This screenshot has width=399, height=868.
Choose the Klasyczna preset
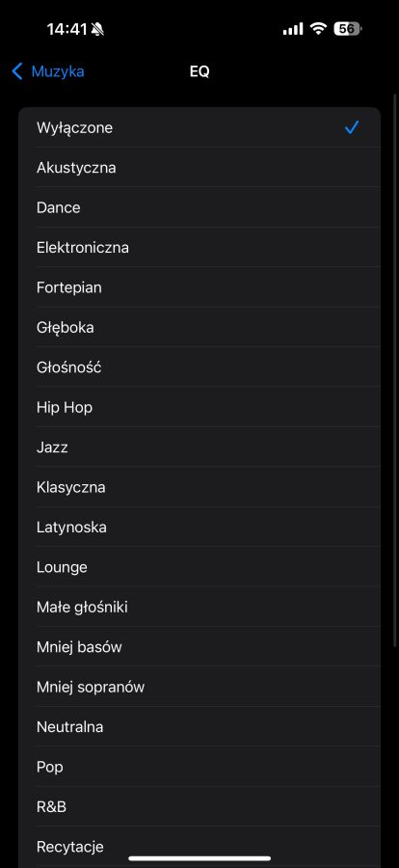(x=199, y=487)
